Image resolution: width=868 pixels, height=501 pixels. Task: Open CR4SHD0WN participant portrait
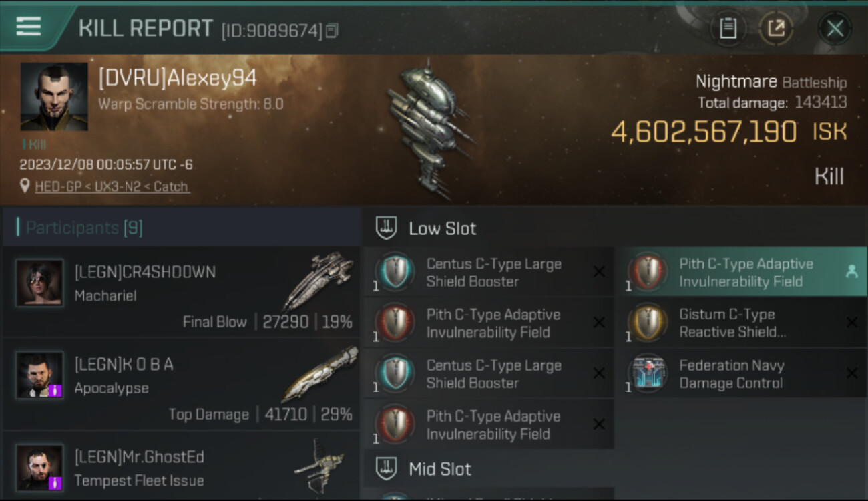click(40, 283)
